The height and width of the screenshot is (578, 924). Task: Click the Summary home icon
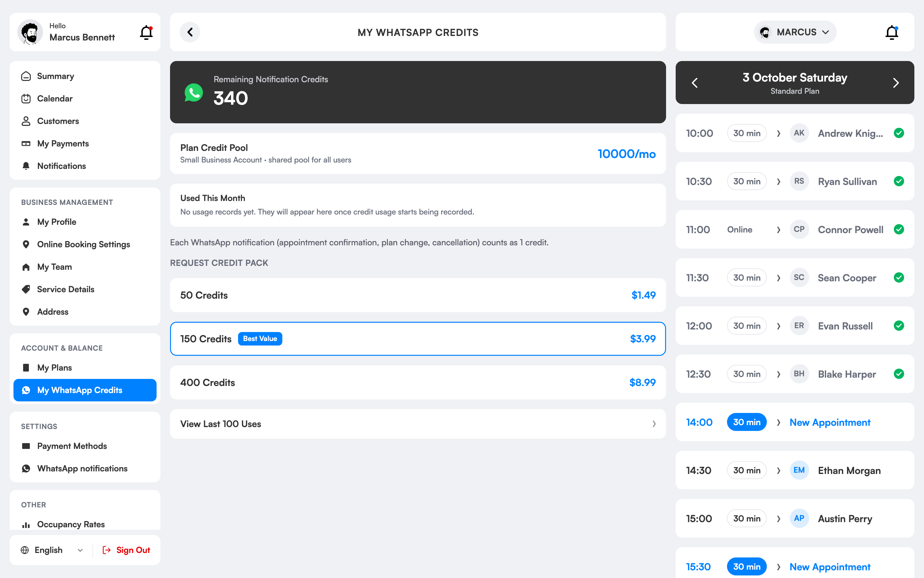tap(26, 76)
